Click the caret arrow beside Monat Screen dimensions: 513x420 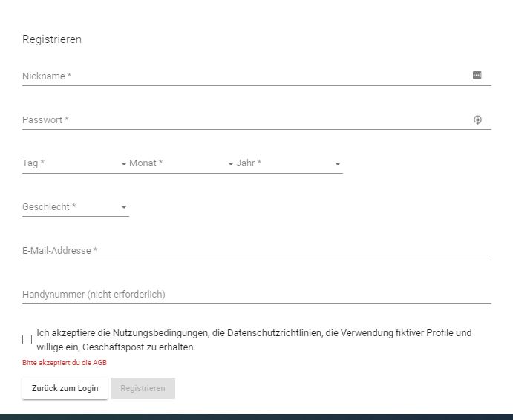pyautogui.click(x=231, y=164)
